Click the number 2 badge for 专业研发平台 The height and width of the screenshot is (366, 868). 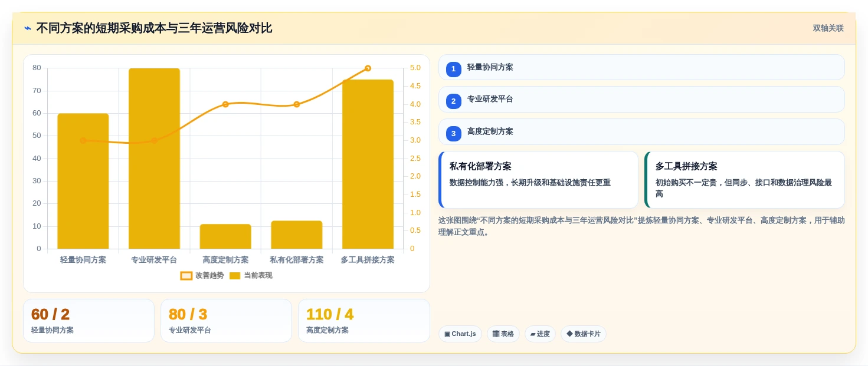pos(453,101)
